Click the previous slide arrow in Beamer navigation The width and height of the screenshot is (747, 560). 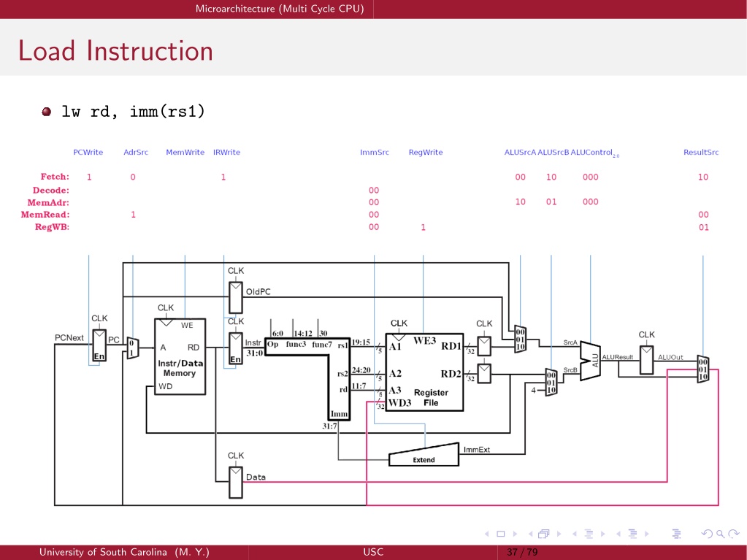point(486,534)
